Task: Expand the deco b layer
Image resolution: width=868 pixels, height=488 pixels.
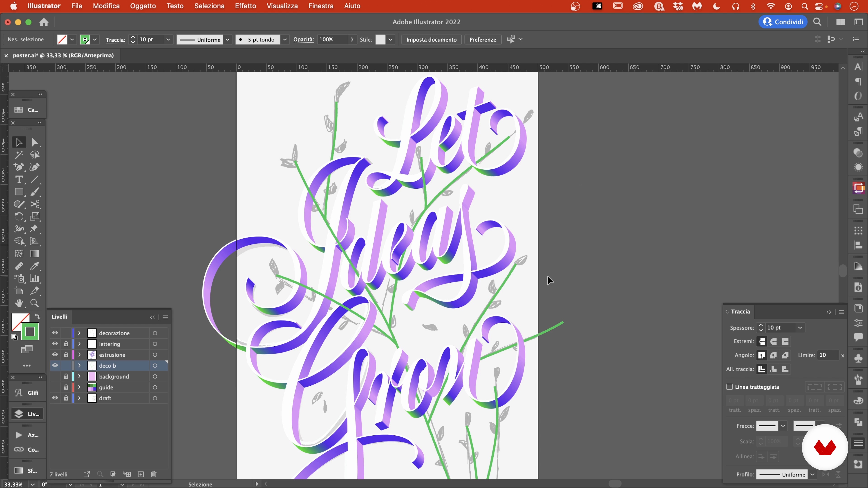Action: [80, 365]
